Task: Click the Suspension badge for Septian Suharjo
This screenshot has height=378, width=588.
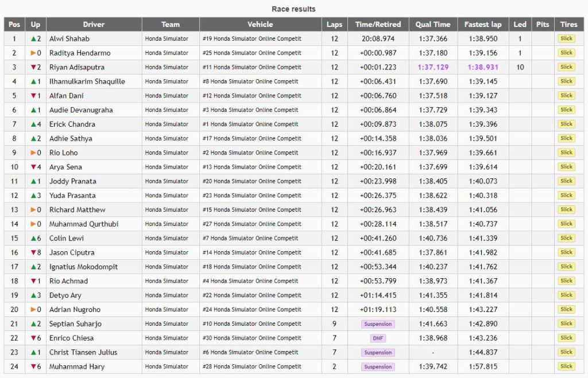Action: pos(378,324)
